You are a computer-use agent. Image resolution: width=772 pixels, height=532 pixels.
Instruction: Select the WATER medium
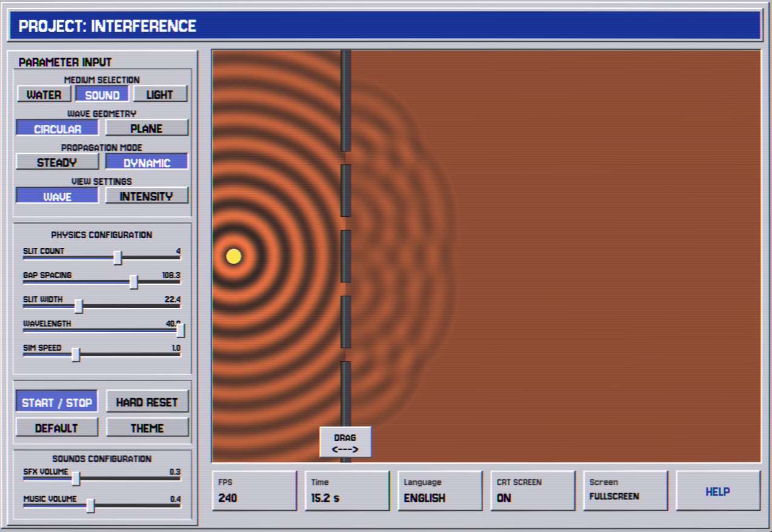click(x=44, y=95)
